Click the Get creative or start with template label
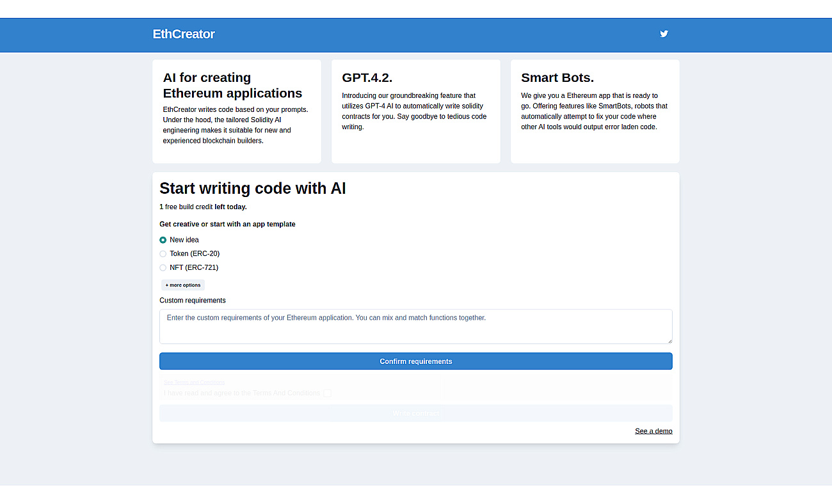Viewport: 832px width, 504px height. [227, 224]
